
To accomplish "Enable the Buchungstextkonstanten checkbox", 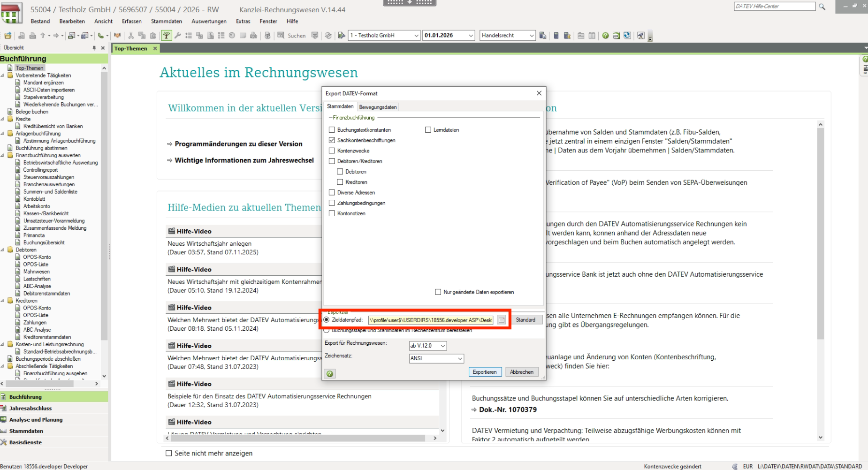I will (332, 130).
